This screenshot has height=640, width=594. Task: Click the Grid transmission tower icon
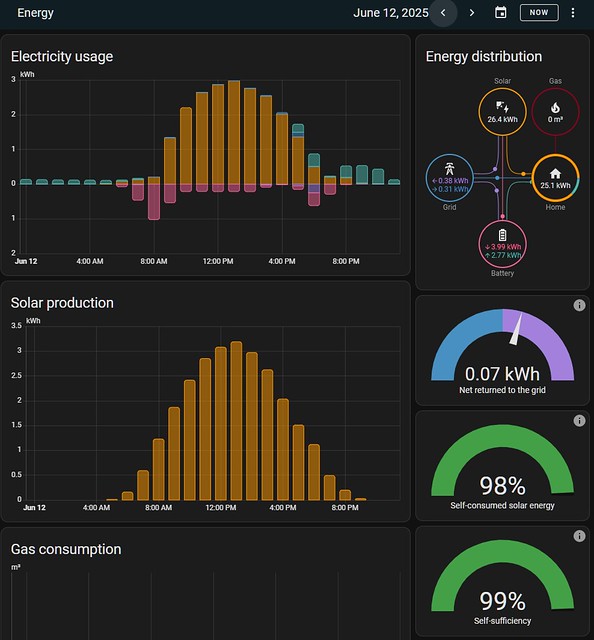(x=449, y=169)
